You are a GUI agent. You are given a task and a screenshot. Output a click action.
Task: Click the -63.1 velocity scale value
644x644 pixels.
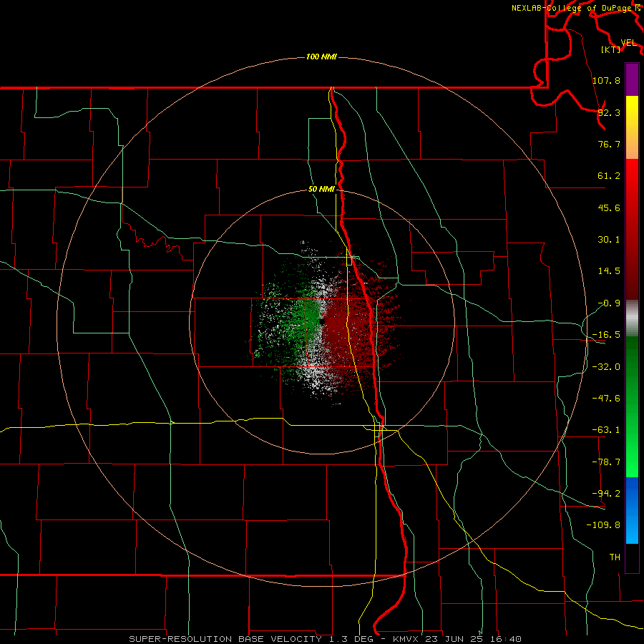coord(606,430)
